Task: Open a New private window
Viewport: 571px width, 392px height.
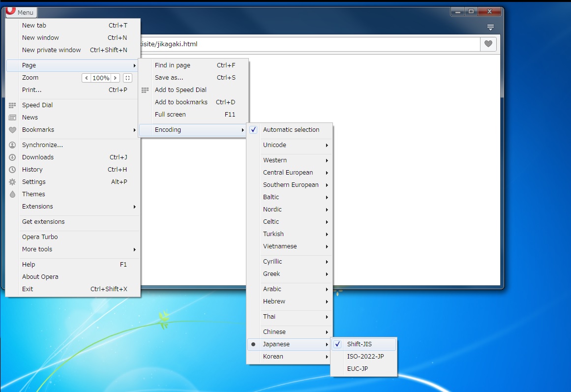Action: pyautogui.click(x=73, y=50)
